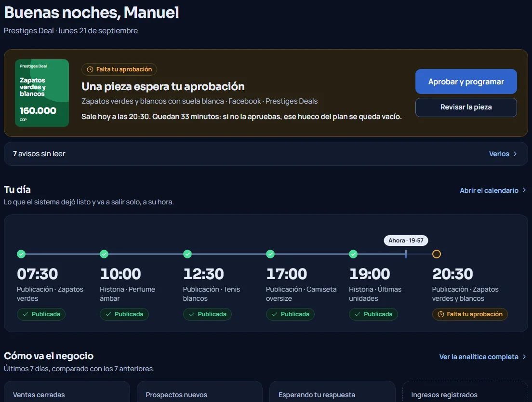
Task: Click Historia · Perfume ámbar text
Action: (128, 294)
